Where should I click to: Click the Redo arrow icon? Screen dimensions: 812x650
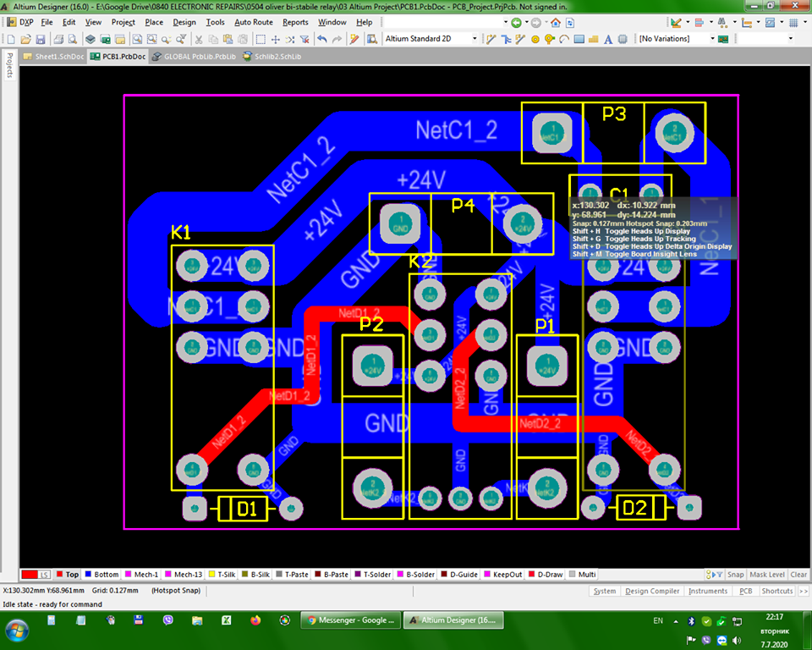[x=337, y=39]
